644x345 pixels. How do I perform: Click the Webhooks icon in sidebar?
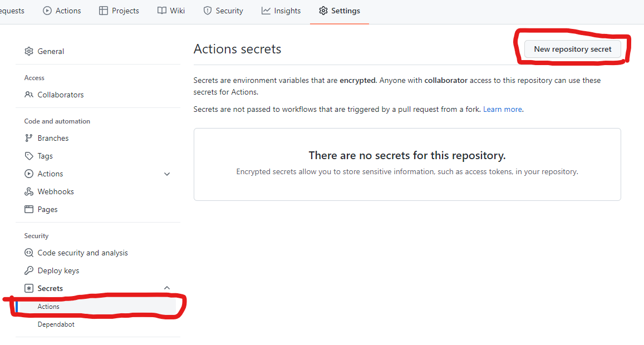29,191
